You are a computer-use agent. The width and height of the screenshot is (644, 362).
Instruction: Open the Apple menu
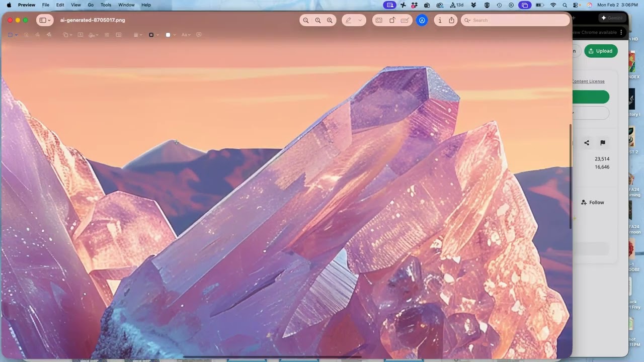click(x=9, y=5)
